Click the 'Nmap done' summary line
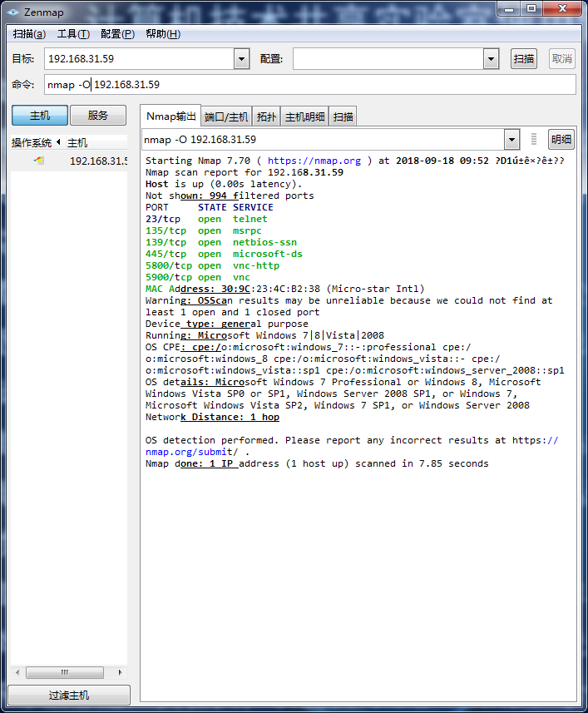 coord(317,463)
